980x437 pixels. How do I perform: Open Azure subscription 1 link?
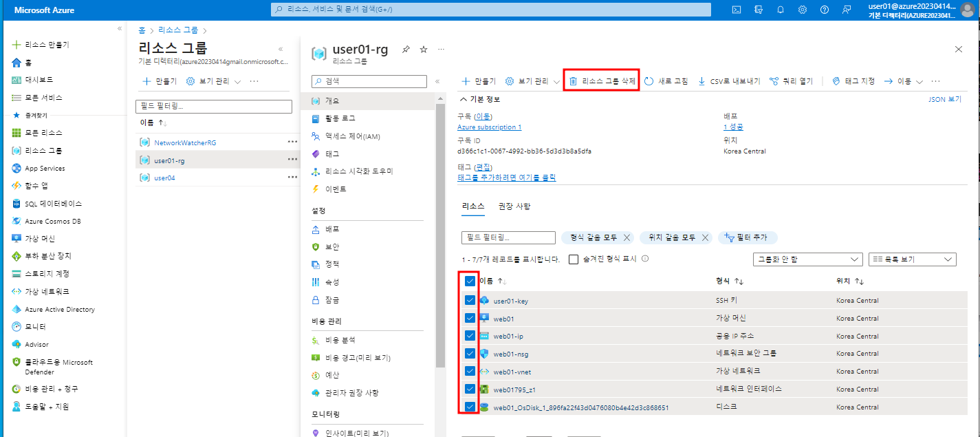(490, 127)
